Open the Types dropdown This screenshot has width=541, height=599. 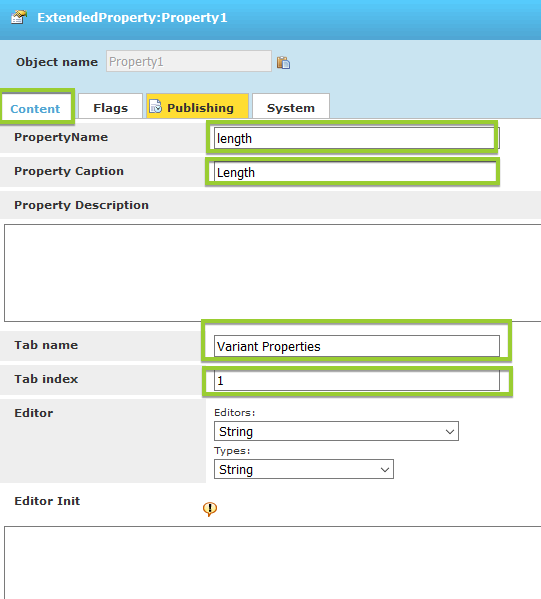pos(304,469)
